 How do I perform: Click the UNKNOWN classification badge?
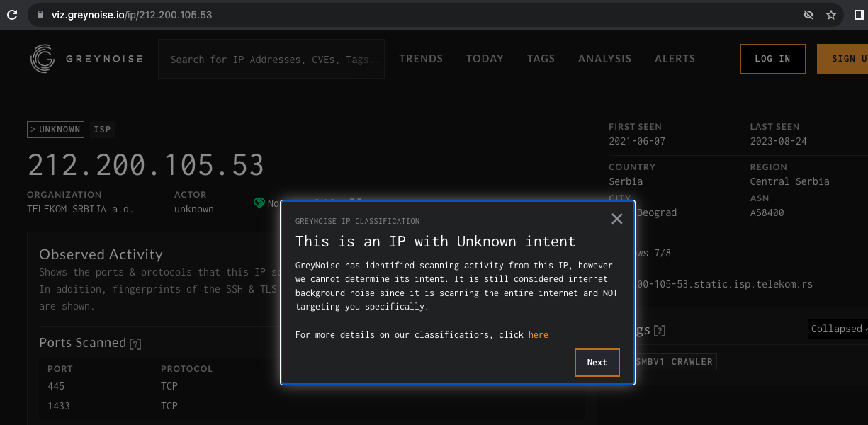point(55,130)
